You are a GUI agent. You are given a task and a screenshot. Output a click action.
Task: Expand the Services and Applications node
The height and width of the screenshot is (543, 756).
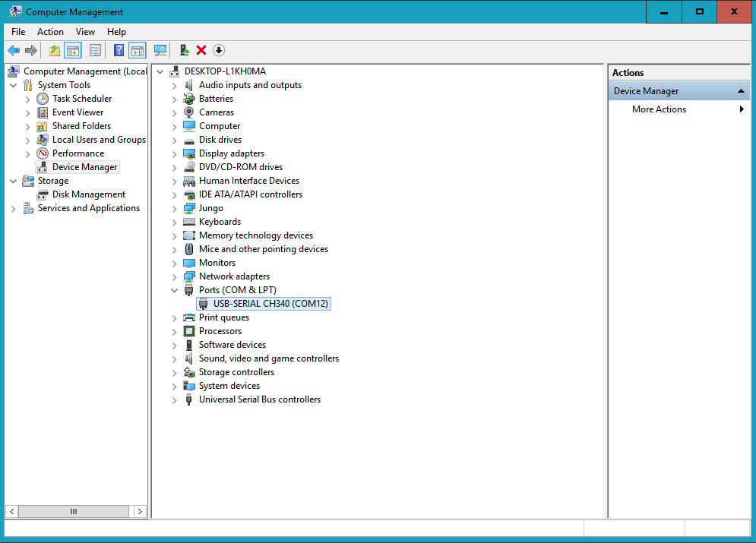[x=14, y=209]
